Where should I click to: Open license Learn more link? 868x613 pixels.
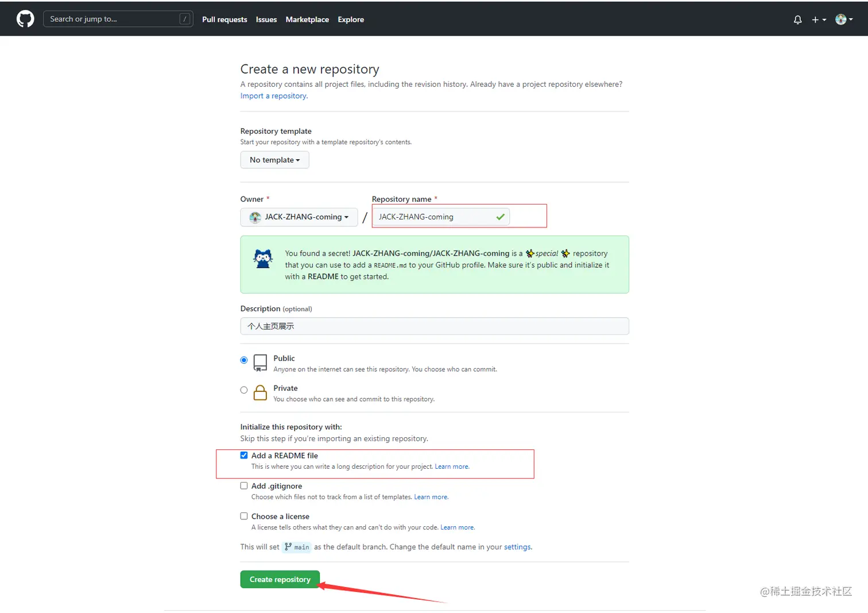[458, 527]
